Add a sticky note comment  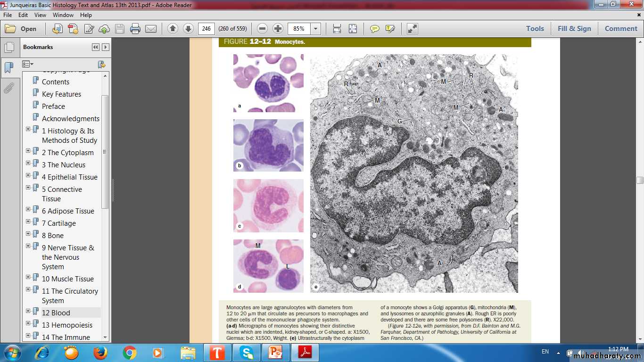click(x=374, y=29)
